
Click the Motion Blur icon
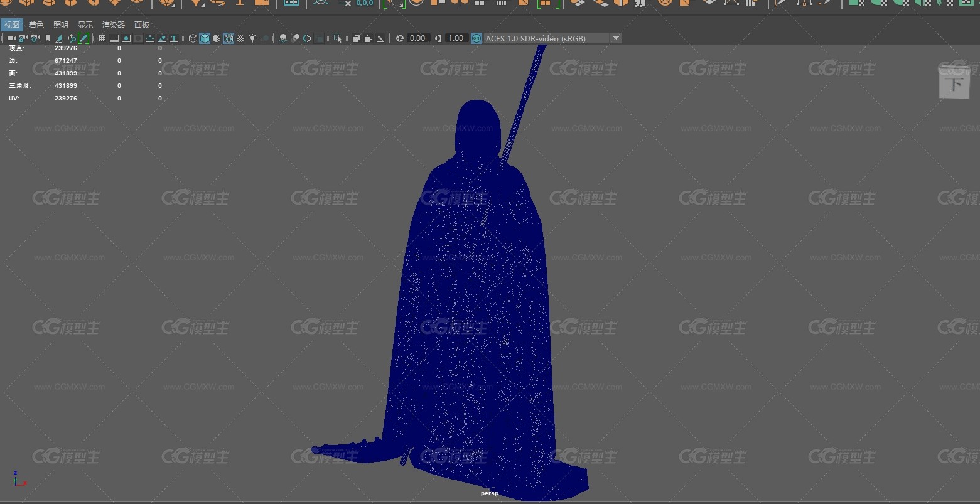coord(296,38)
